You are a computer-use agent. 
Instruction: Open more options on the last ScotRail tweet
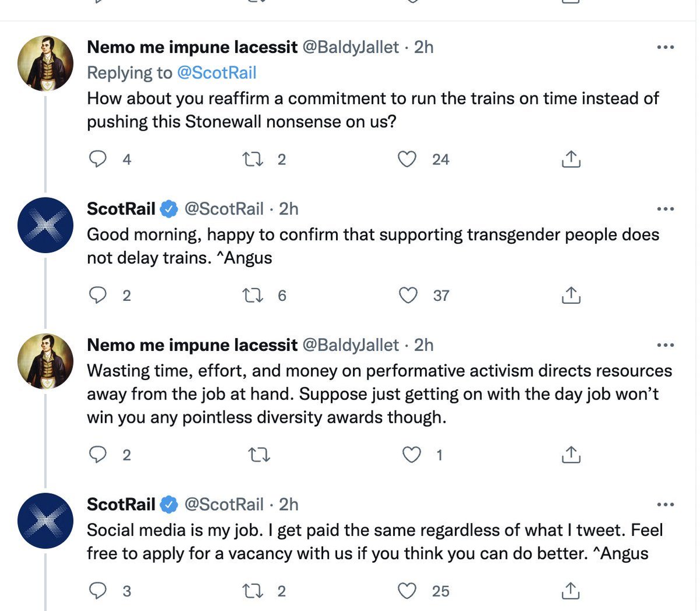pos(665,504)
